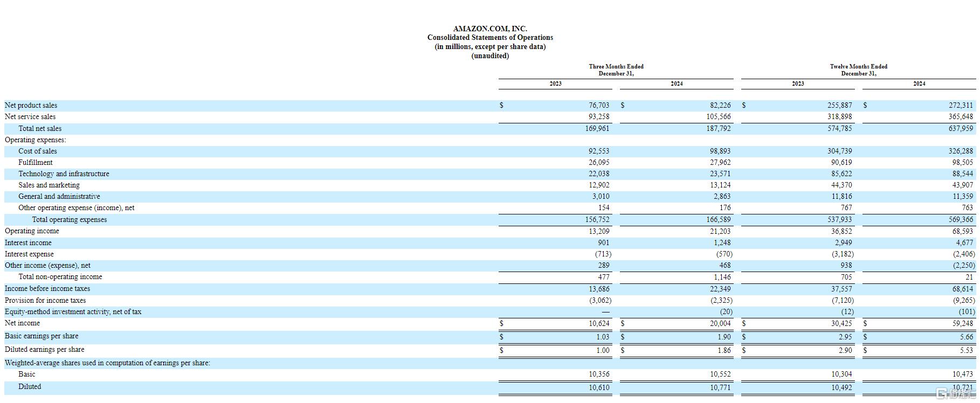Select 'Consolidated Statements of Operations' heading
The image size is (980, 403).
tap(490, 38)
